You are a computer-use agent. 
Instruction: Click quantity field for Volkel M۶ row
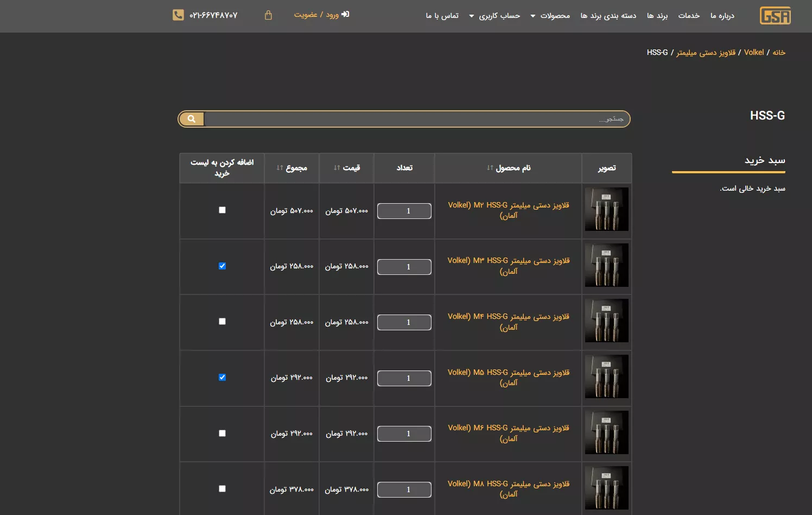click(404, 434)
